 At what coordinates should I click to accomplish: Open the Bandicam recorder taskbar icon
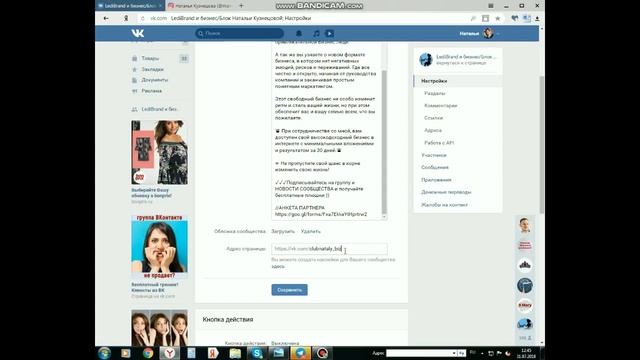pos(322,353)
